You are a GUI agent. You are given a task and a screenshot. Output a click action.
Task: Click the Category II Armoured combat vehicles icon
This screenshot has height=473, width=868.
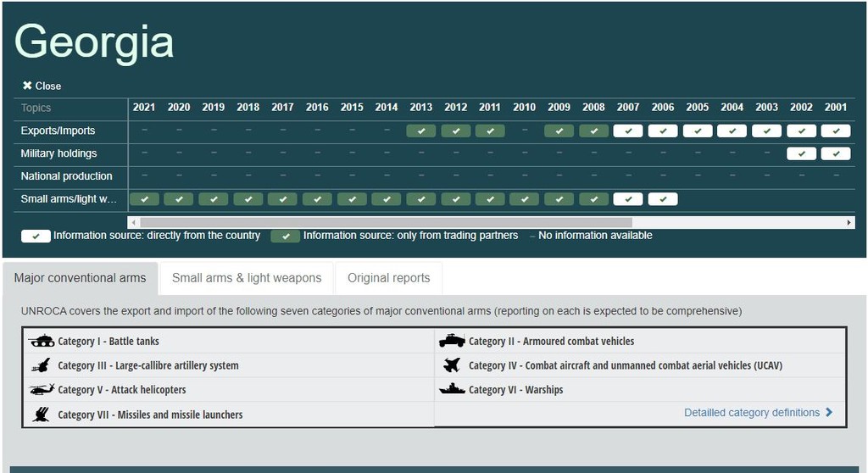[452, 341]
